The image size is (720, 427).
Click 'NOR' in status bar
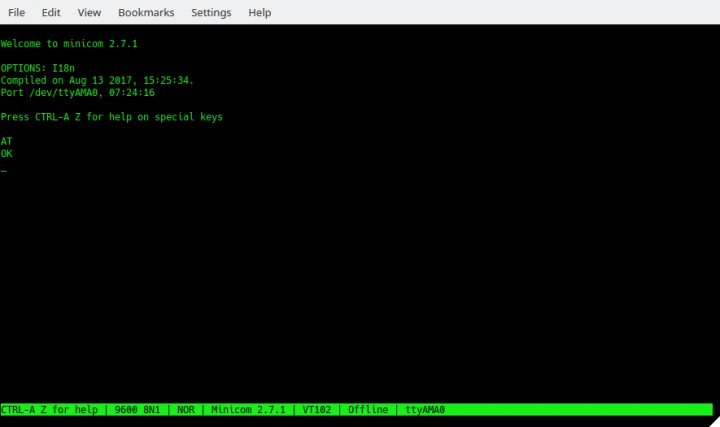tap(186, 410)
